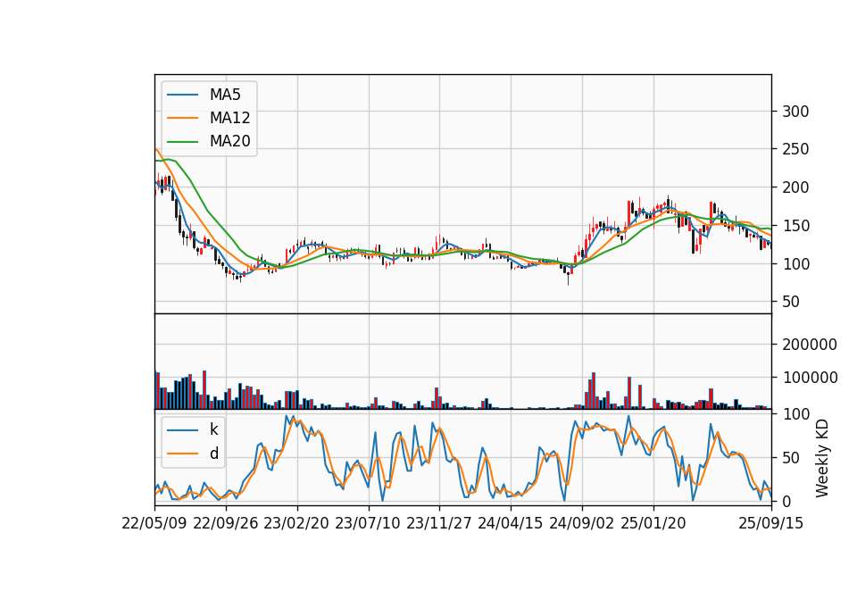Click the 200 price axis label

(x=795, y=187)
